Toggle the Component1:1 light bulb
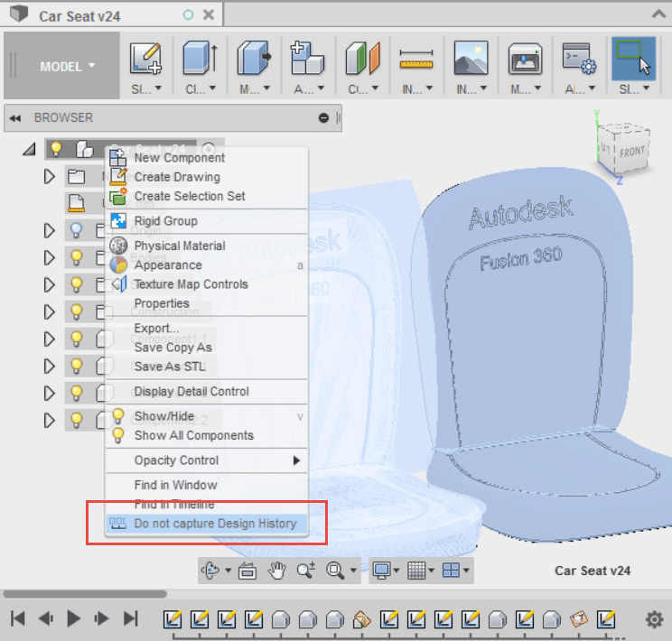This screenshot has width=672, height=641. click(76, 339)
